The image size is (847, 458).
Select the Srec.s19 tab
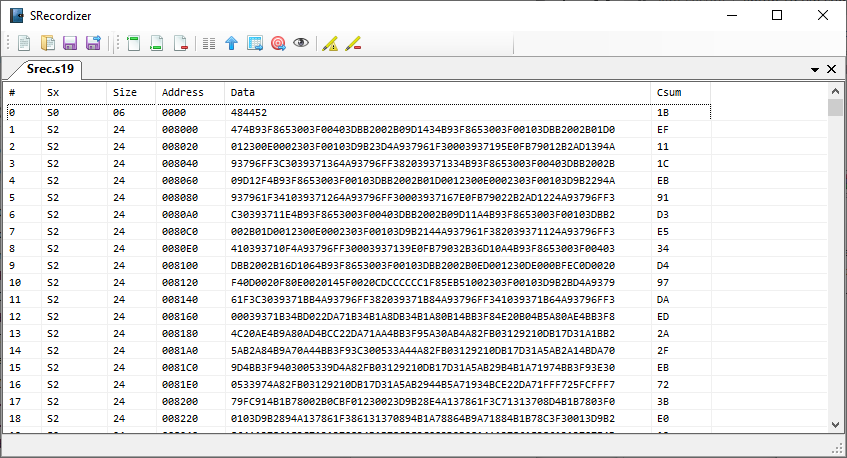pyautogui.click(x=50, y=69)
